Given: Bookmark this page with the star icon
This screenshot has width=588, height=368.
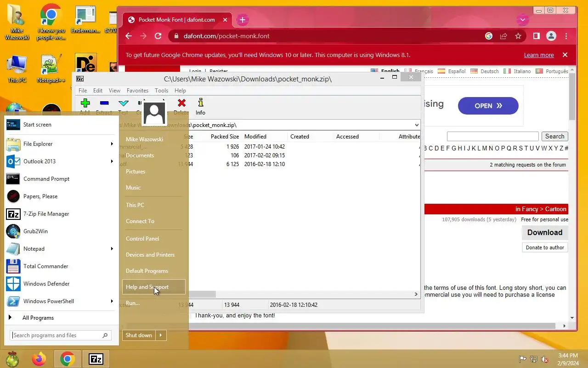Looking at the screenshot, I should pos(518,36).
